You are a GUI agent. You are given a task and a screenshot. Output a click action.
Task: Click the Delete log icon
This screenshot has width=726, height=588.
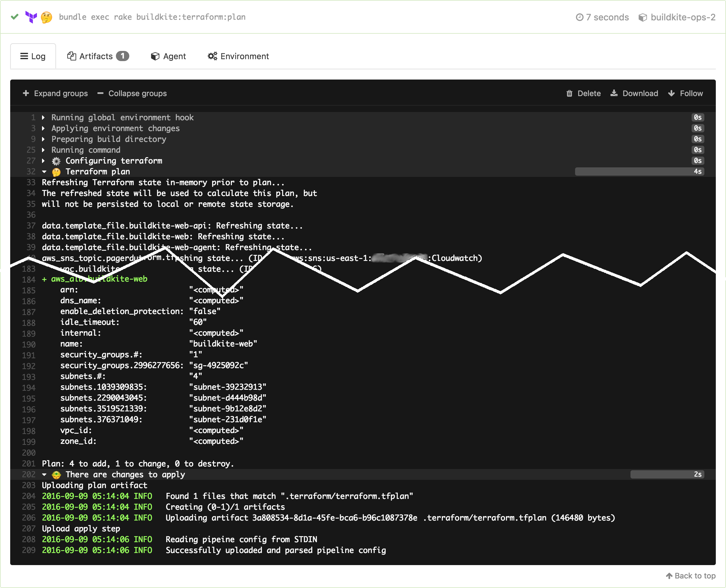click(x=569, y=93)
